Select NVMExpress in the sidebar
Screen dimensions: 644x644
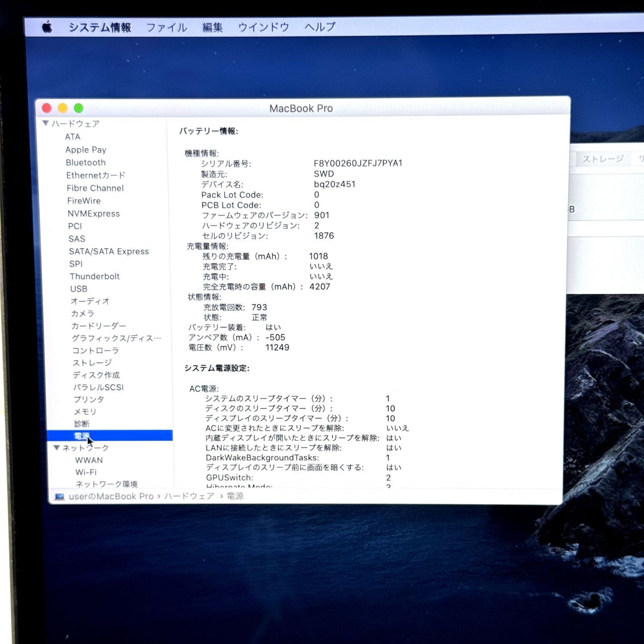(x=94, y=213)
